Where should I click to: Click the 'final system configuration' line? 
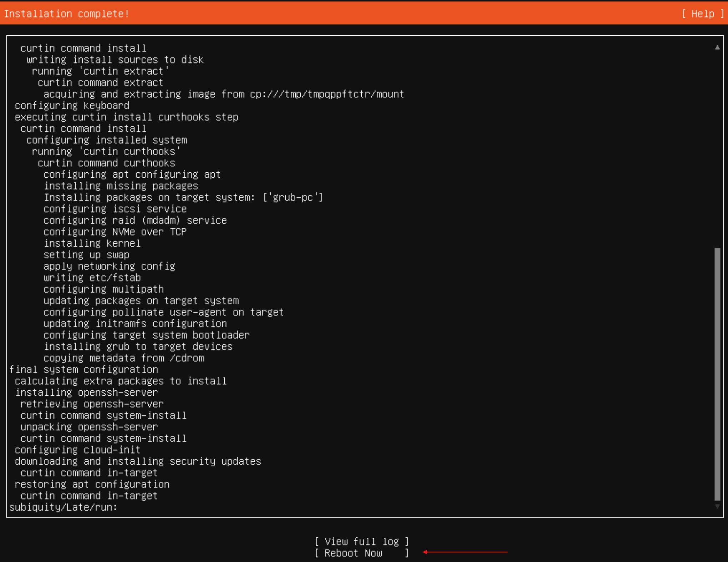84,369
